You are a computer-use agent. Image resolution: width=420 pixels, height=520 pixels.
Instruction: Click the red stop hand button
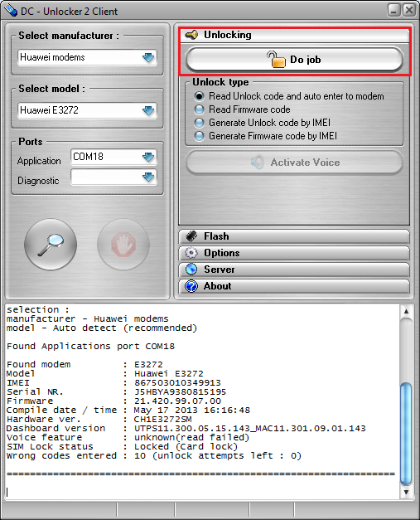[123, 245]
